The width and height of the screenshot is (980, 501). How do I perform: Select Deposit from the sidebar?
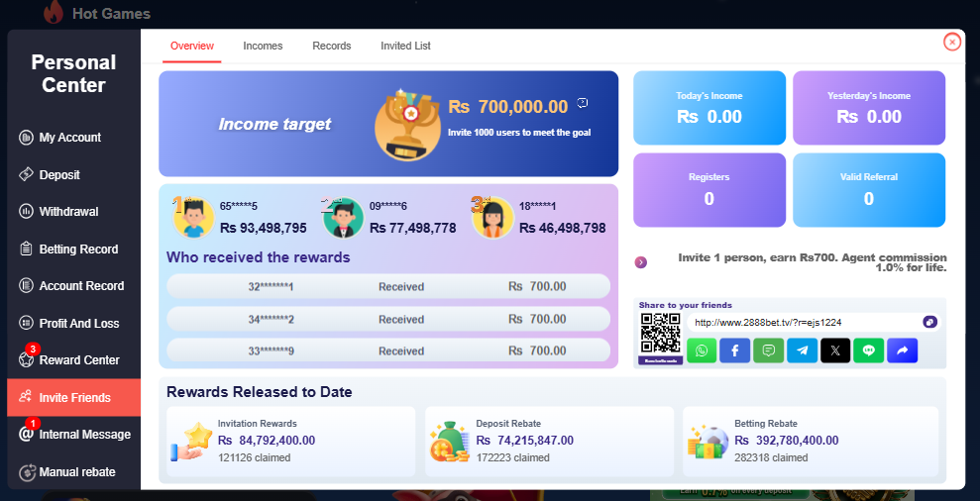pyautogui.click(x=59, y=175)
